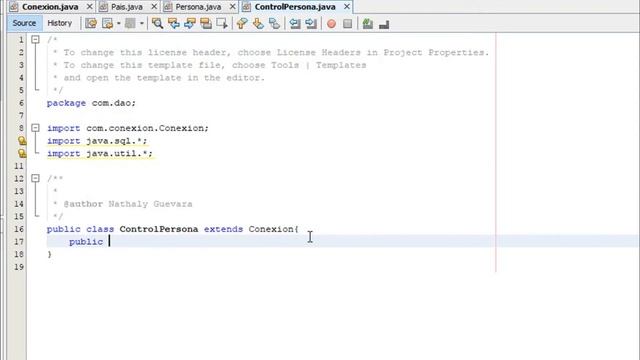Click 'com.conexion.Conexion' import text
640x360 pixels.
145,128
